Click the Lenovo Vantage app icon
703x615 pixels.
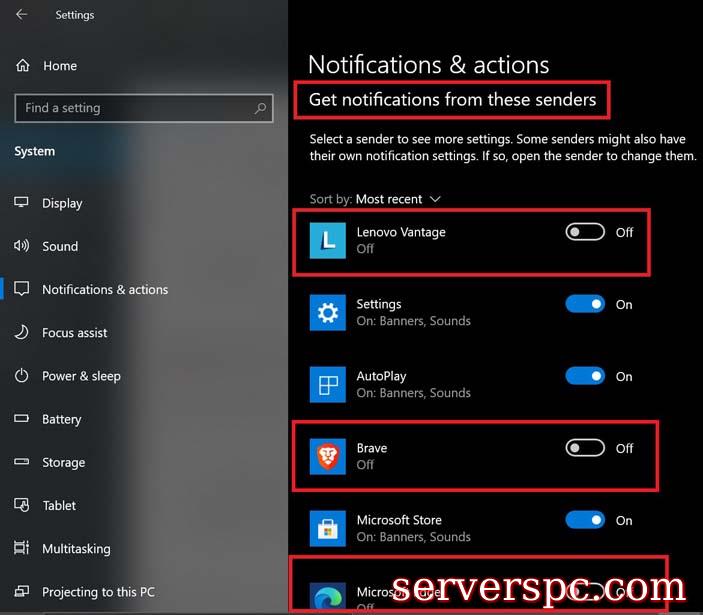click(x=327, y=241)
